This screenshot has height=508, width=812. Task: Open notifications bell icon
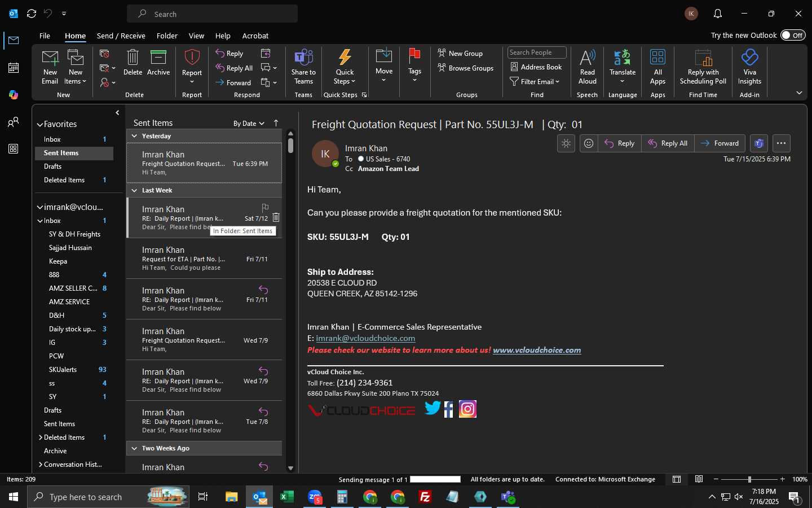[x=718, y=14]
